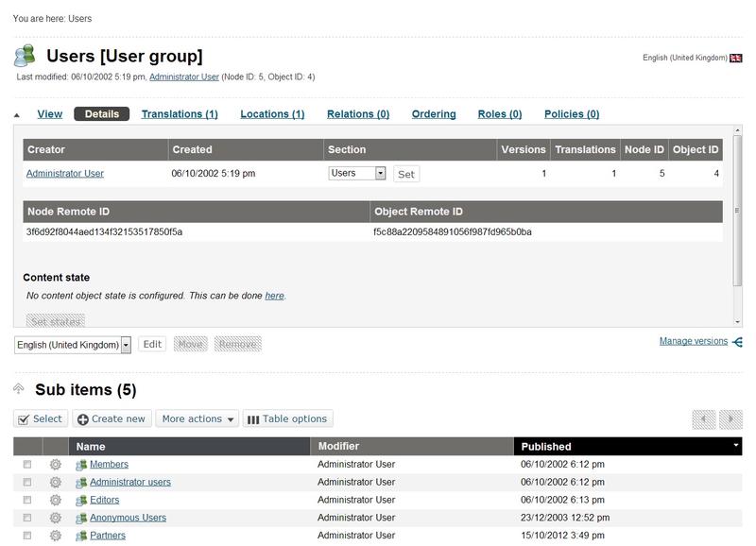Open the gear menu for Editors row

pyautogui.click(x=56, y=500)
